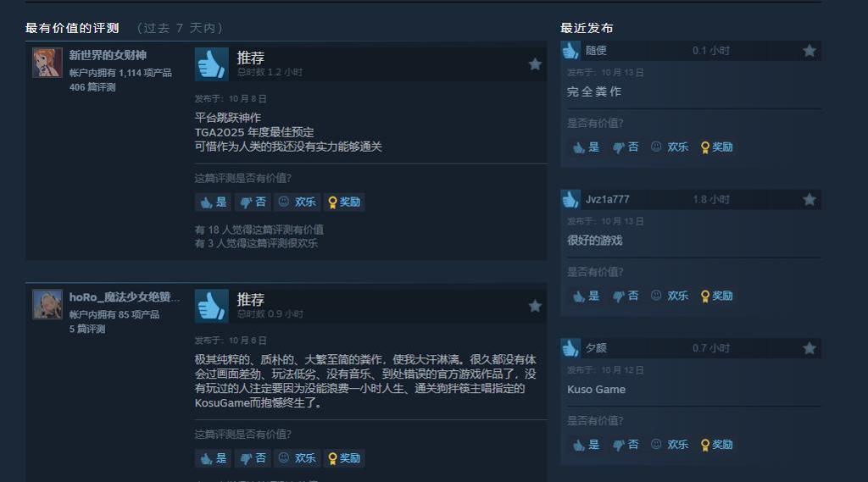Vote 否 on 很好的游戏 review
This screenshot has width=868, height=482.
(x=625, y=296)
